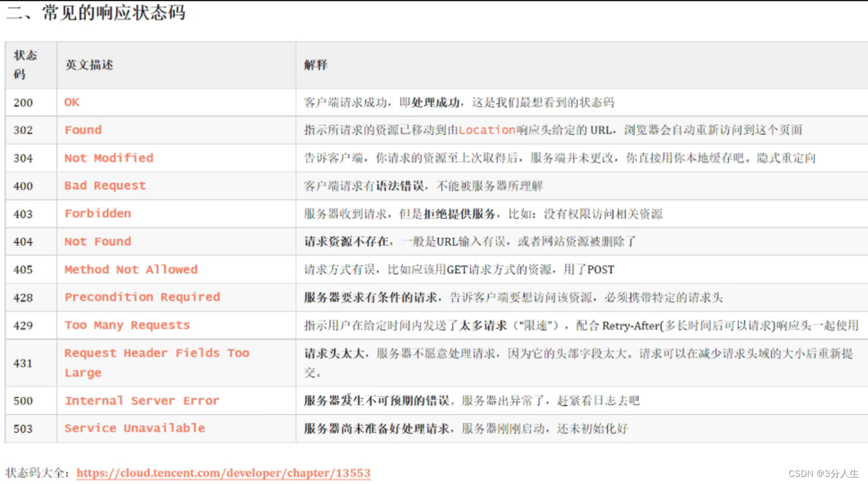Click the Precondition Required description
The height and width of the screenshot is (484, 868).
[142, 297]
